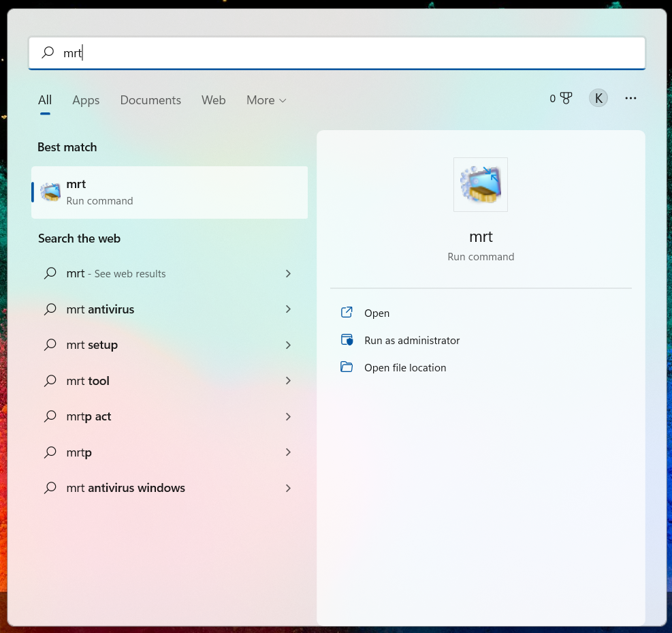Viewport: 672px width, 633px height.
Task: Expand the 'mrtp act' chevron arrow
Action: tap(289, 416)
